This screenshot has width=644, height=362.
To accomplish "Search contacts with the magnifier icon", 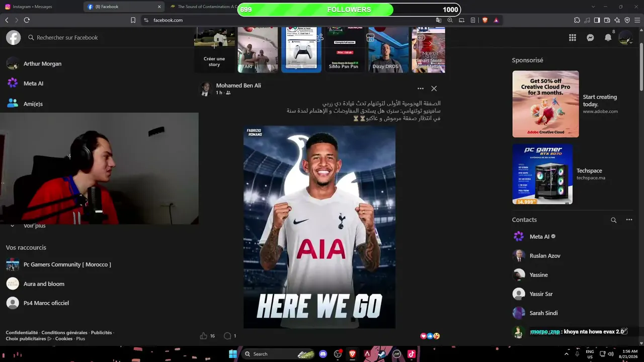I will pos(613,220).
